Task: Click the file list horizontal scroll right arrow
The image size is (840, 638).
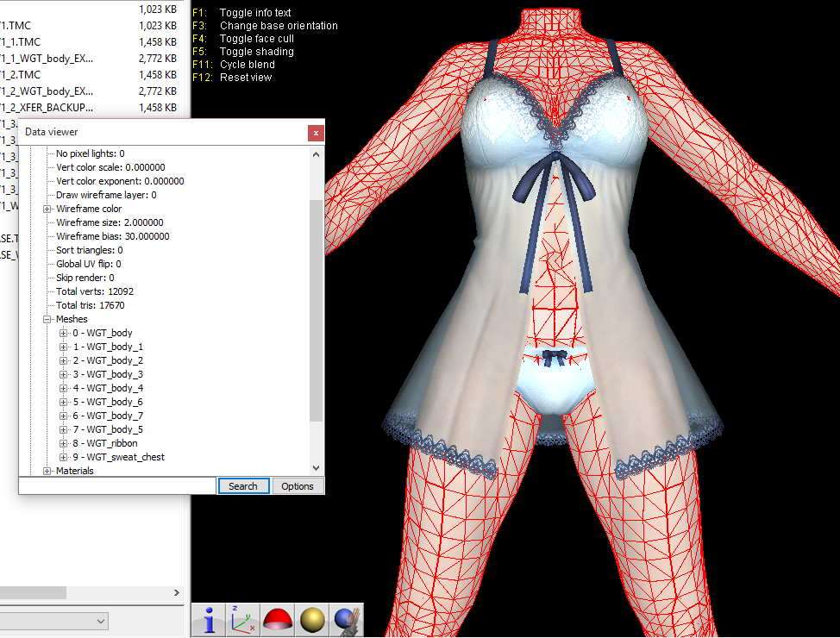Action: [x=178, y=593]
